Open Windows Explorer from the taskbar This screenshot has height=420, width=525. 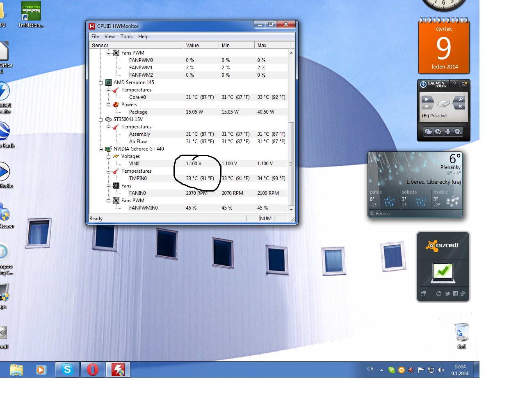pos(16,370)
